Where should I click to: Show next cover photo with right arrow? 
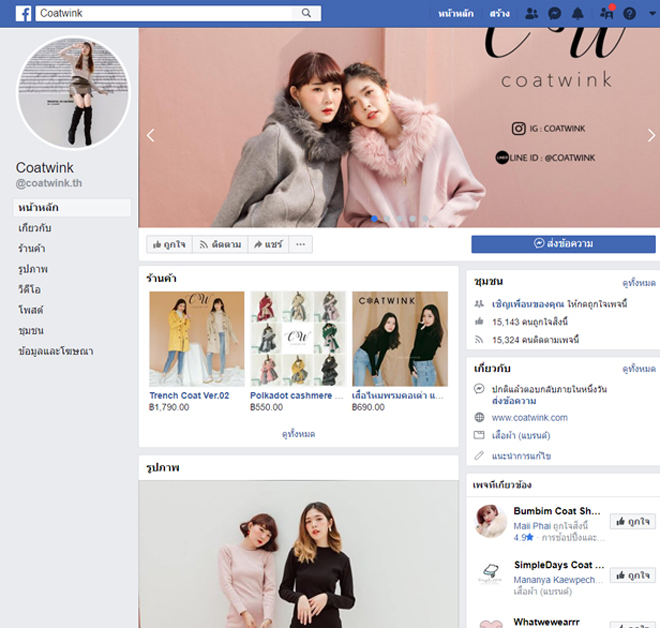(651, 135)
